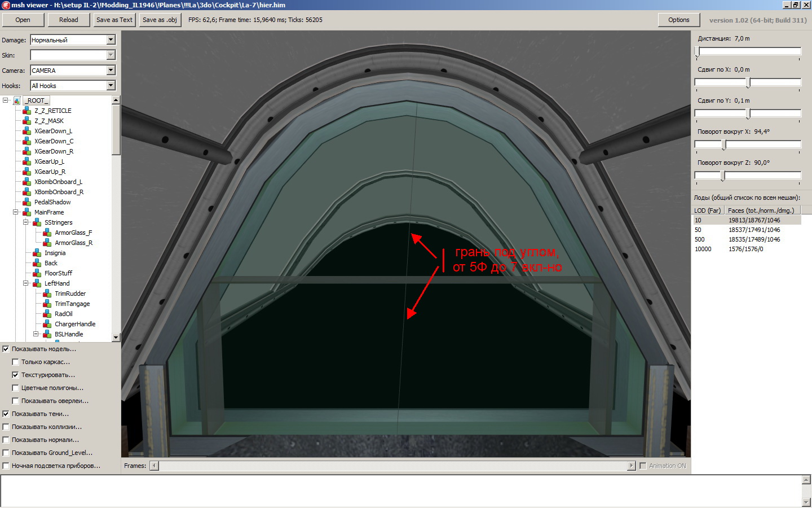The image size is (812, 508).
Task: Click the SStringers mesh node icon
Action: tap(37, 222)
